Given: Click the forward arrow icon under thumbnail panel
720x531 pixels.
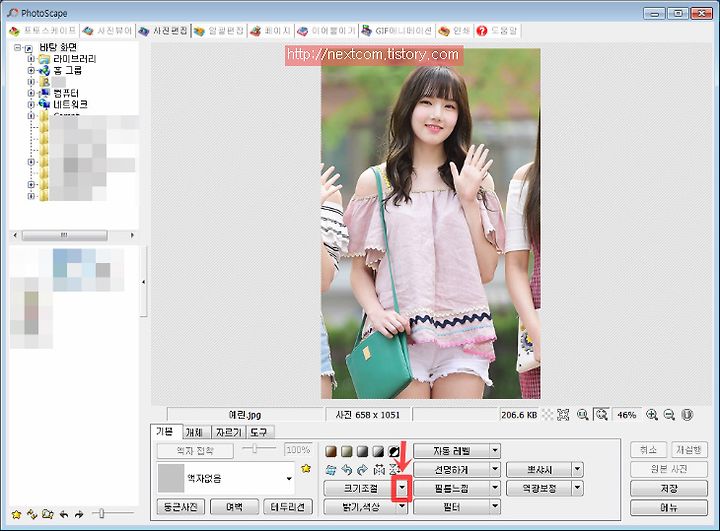Looking at the screenshot, I should point(79,514).
